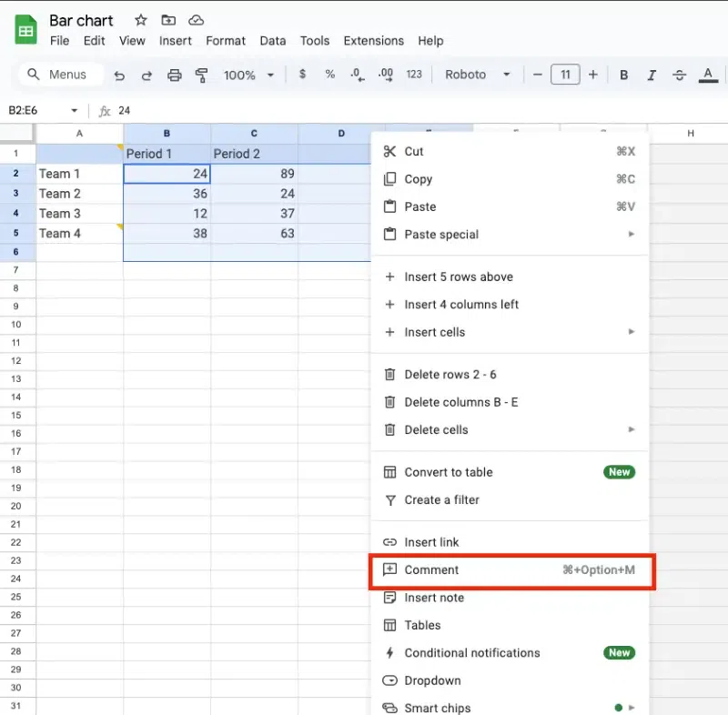Star the Bar chart spreadsheet
The height and width of the screenshot is (715, 728).
pyautogui.click(x=140, y=20)
